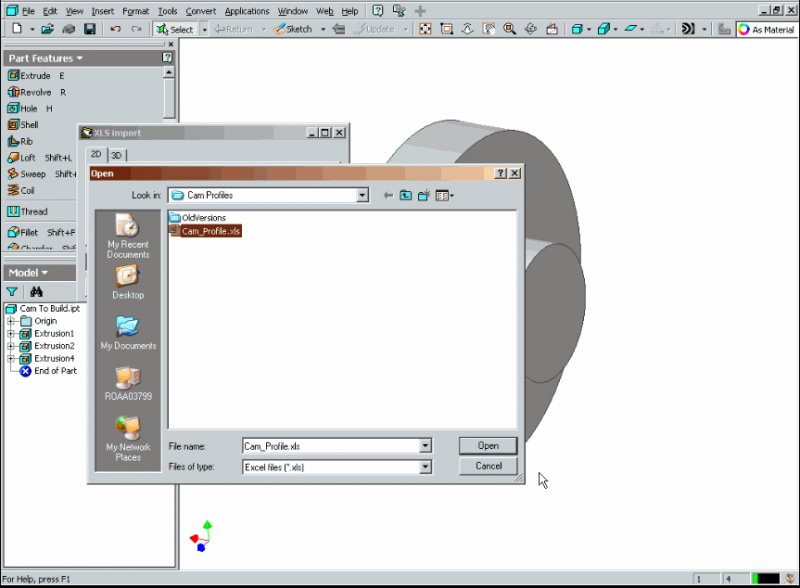Save the part with the floppy disk icon
Viewport: 800px width, 588px height.
[x=90, y=29]
